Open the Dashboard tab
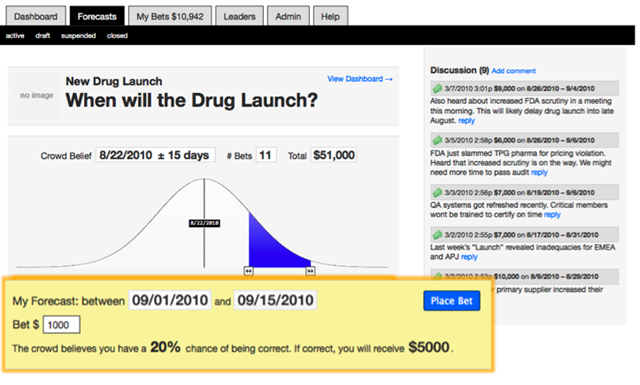This screenshot has height=385, width=640. [36, 16]
